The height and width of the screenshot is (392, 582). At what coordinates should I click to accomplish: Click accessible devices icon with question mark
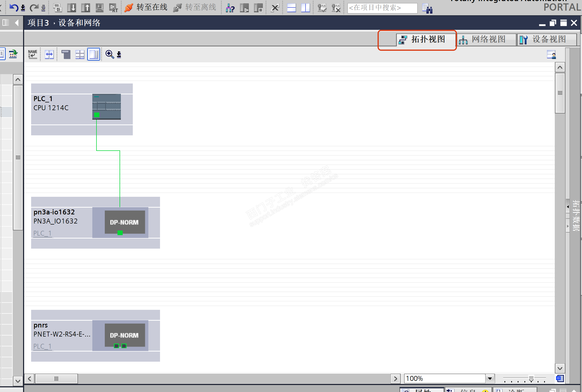click(230, 8)
